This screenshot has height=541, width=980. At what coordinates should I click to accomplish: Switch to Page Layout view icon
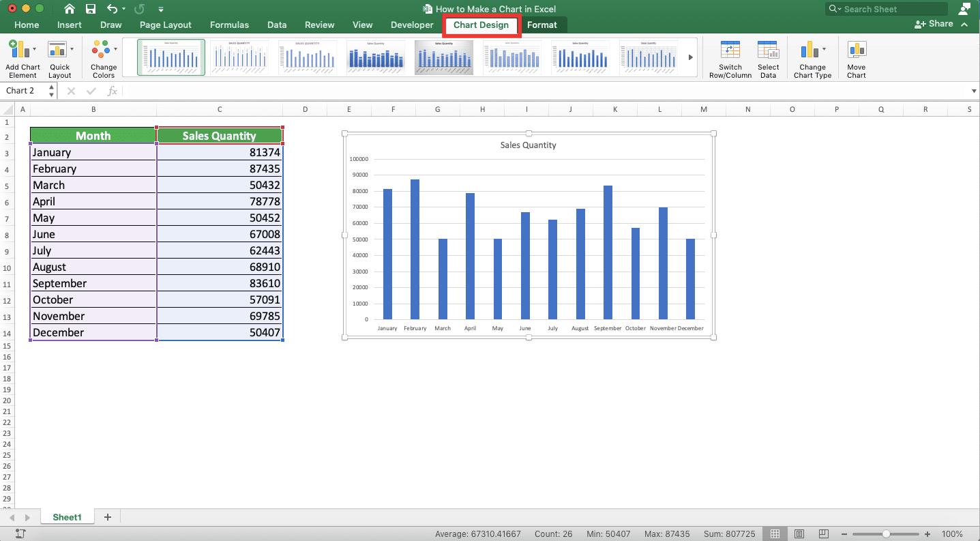coord(799,533)
